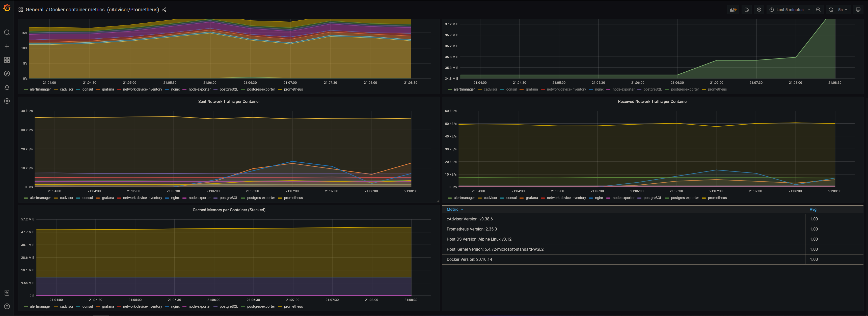Zoom out the time range
868x316 pixels.
[x=818, y=10]
